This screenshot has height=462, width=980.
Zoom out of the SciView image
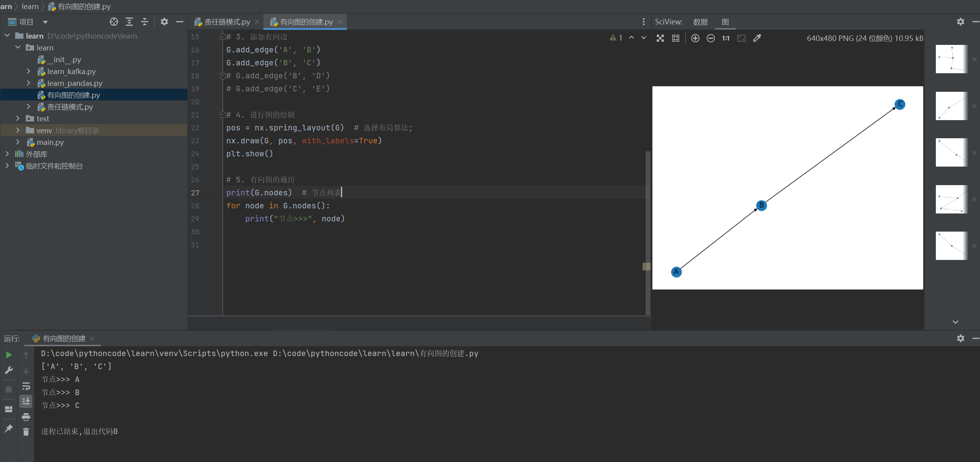pos(710,38)
